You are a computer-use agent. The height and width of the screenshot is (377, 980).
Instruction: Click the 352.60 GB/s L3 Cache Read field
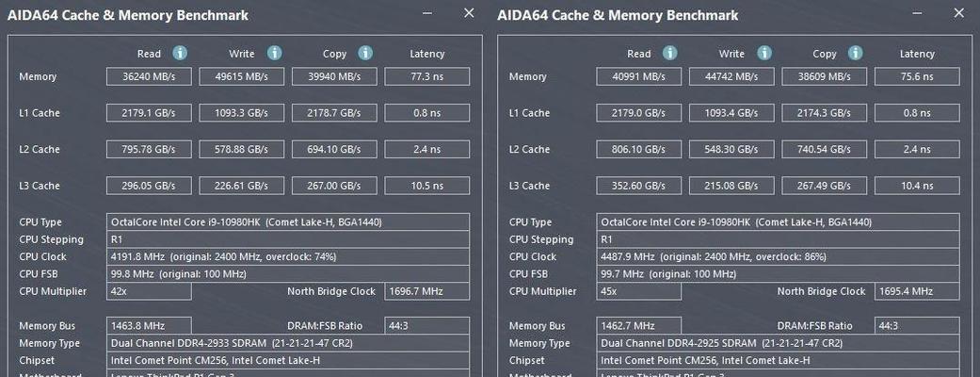coord(639,186)
